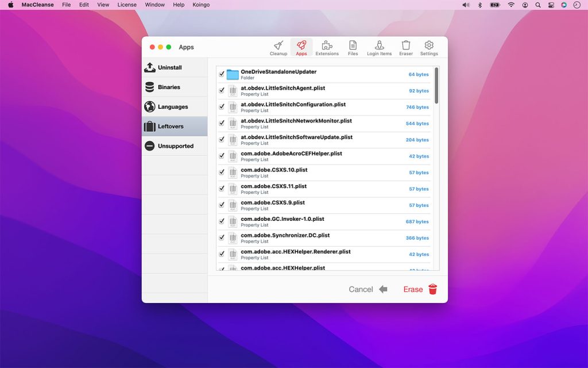Viewport: 588px width, 368px height.
Task: Uncheck the OneDriveStandaloneUpdater folder checkbox
Action: click(222, 74)
